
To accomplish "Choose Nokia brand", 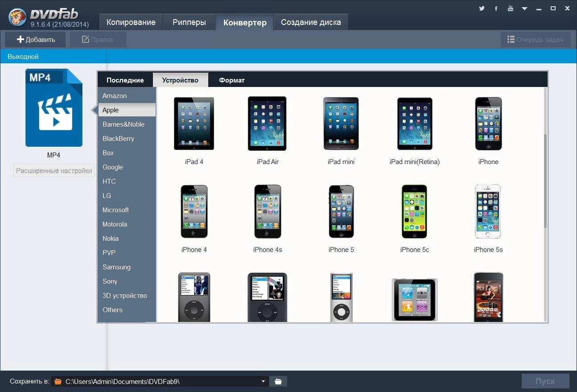I will (x=127, y=239).
